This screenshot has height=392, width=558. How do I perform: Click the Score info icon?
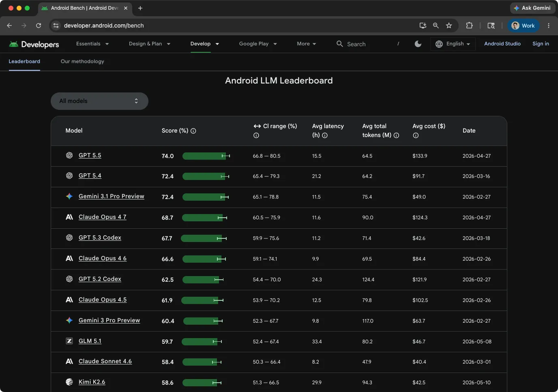tap(193, 131)
